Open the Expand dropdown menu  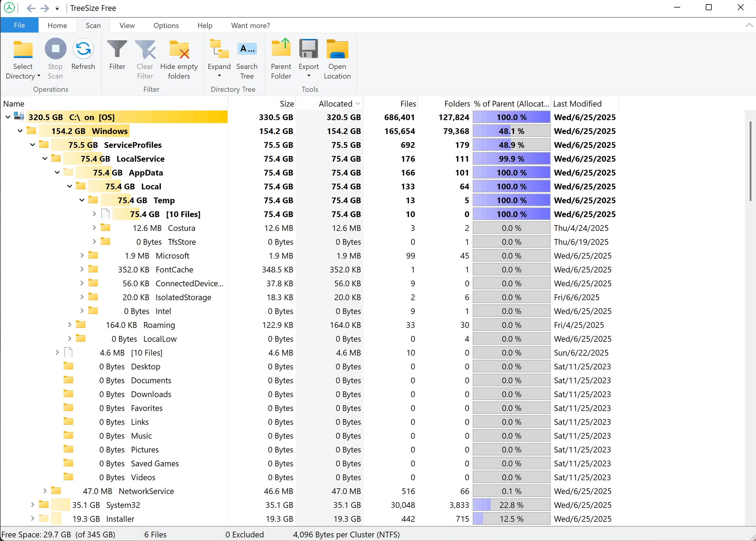pyautogui.click(x=219, y=76)
